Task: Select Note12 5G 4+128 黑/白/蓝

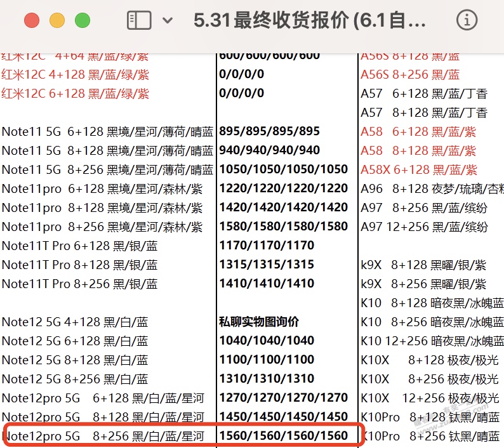Action: [x=75, y=322]
